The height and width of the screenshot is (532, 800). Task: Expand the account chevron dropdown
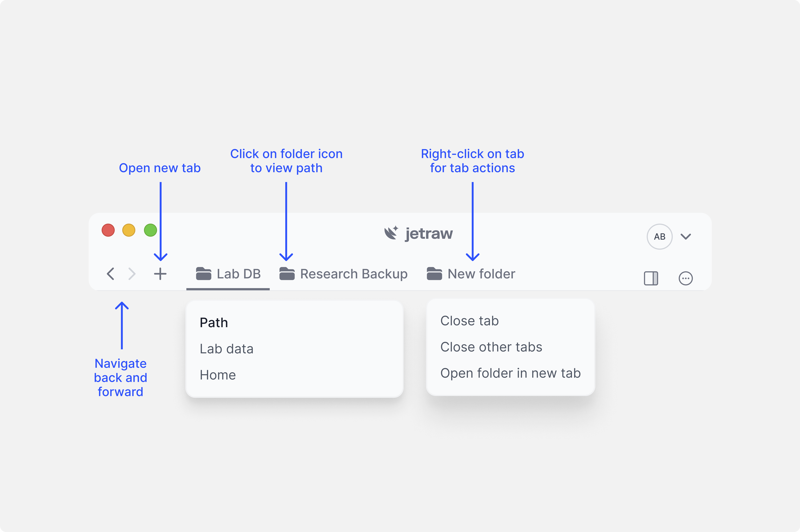[686, 236]
